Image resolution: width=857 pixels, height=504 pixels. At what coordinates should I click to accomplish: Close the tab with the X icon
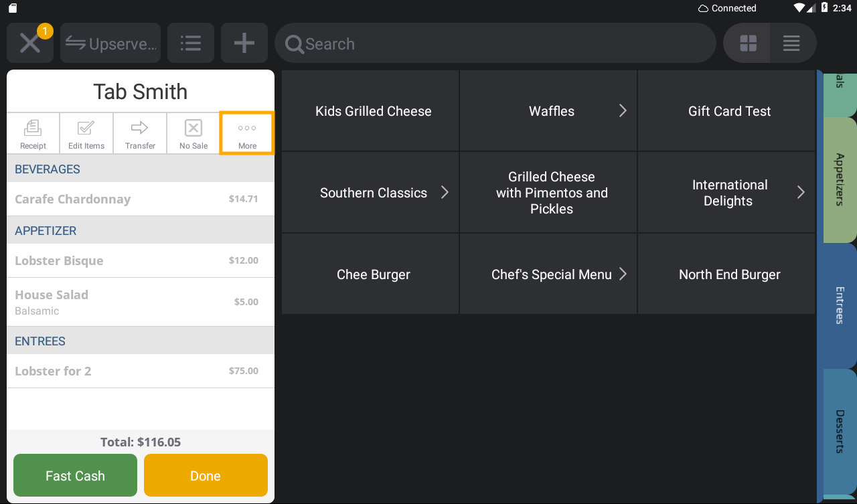30,44
